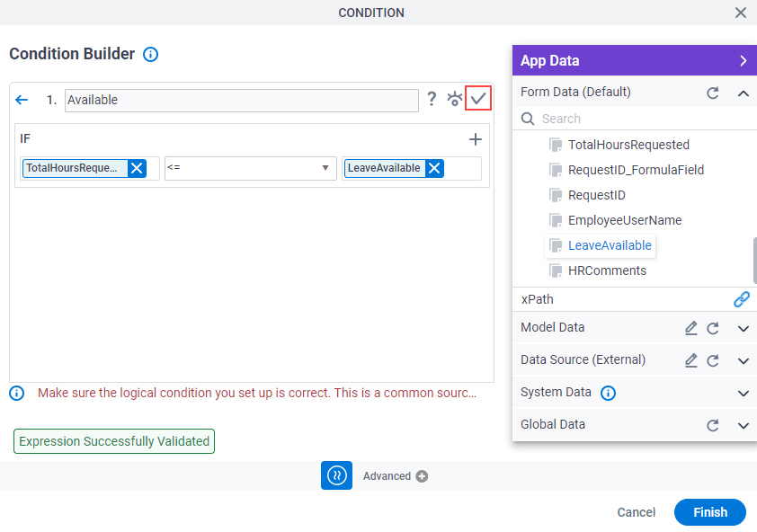The width and height of the screenshot is (757, 532).
Task: Remove the LeaveAvailable token
Action: (434, 168)
